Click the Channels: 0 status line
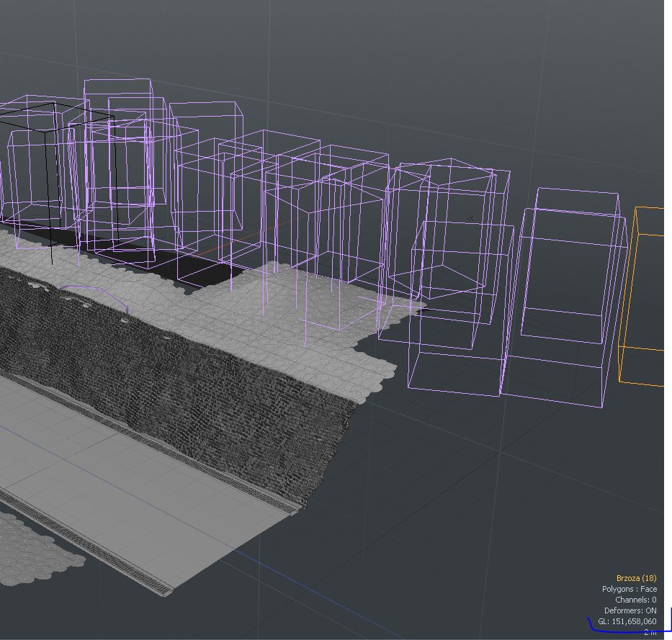Image resolution: width=672 pixels, height=640 pixels. coord(637,599)
